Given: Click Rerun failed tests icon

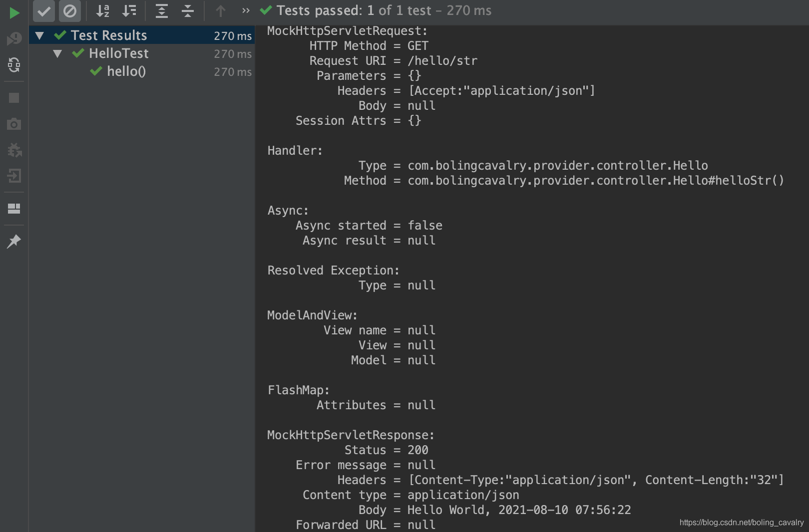Looking at the screenshot, I should [x=14, y=38].
